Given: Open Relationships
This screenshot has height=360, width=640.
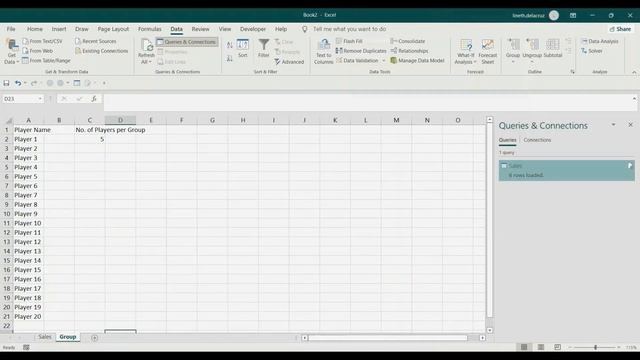Looking at the screenshot, I should point(409,51).
